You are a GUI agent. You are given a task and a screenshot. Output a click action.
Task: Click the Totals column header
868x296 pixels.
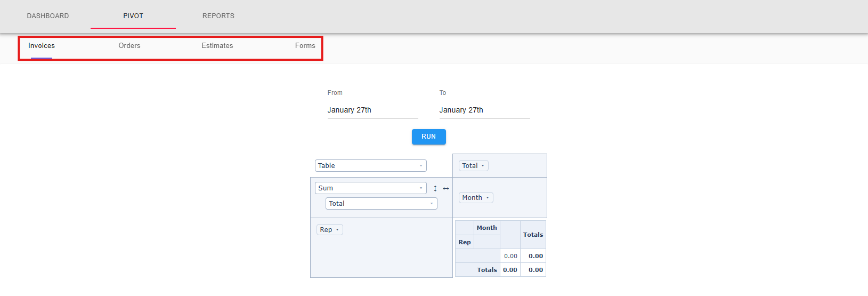(x=533, y=235)
